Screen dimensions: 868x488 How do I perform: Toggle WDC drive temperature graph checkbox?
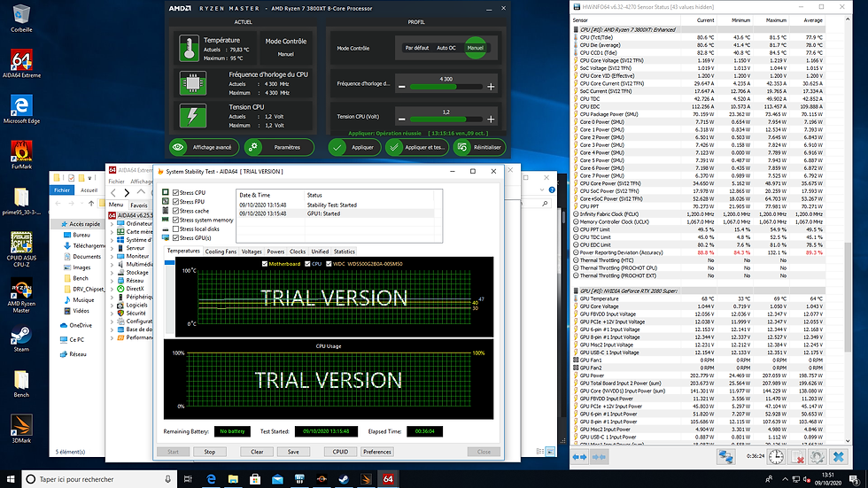pos(329,264)
